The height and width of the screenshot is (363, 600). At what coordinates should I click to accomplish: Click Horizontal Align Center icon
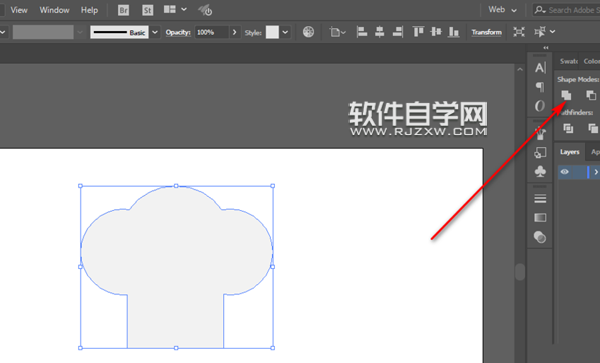(380, 32)
